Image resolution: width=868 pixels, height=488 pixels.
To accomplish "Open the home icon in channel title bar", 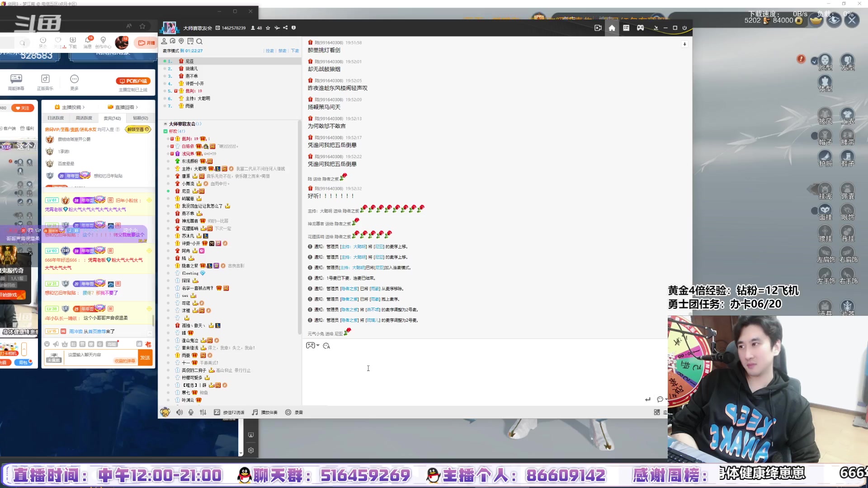I will pos(612,28).
